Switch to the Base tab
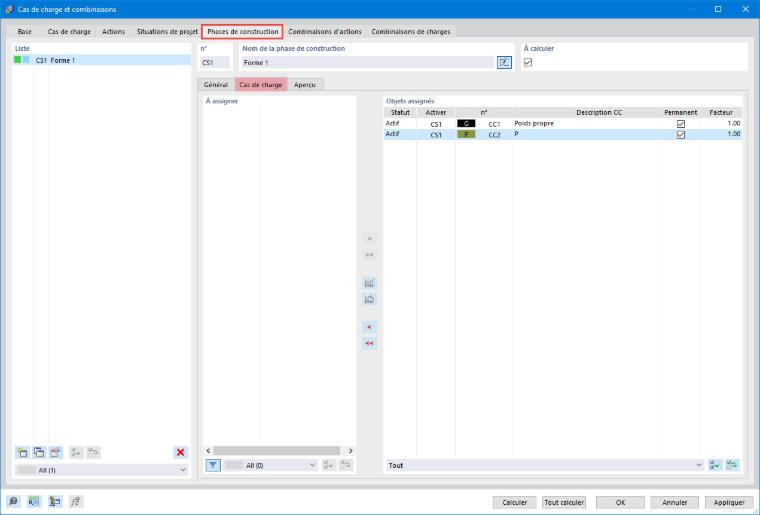760x515 pixels. click(24, 31)
